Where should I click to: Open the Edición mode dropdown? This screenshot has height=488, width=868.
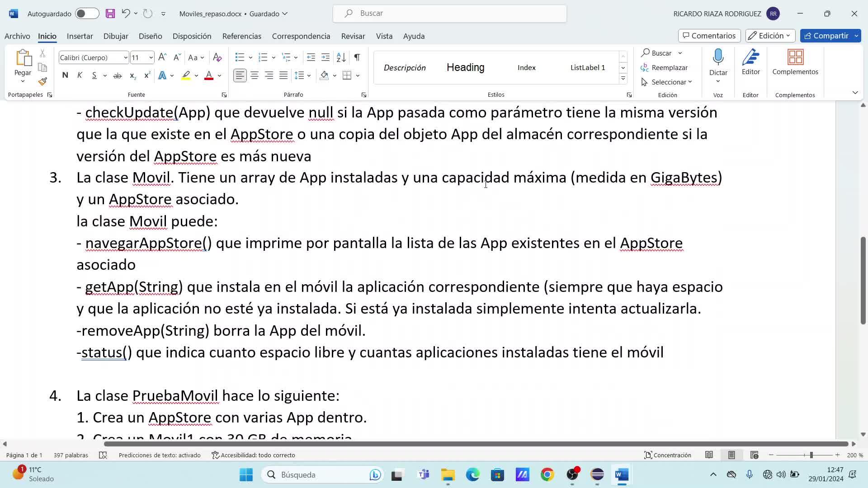pos(770,36)
